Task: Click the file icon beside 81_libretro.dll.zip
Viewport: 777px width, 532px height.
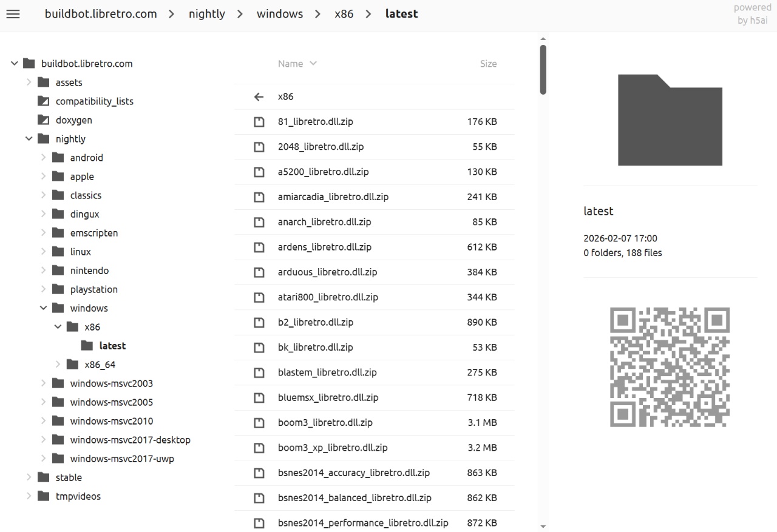Action: pyautogui.click(x=259, y=122)
